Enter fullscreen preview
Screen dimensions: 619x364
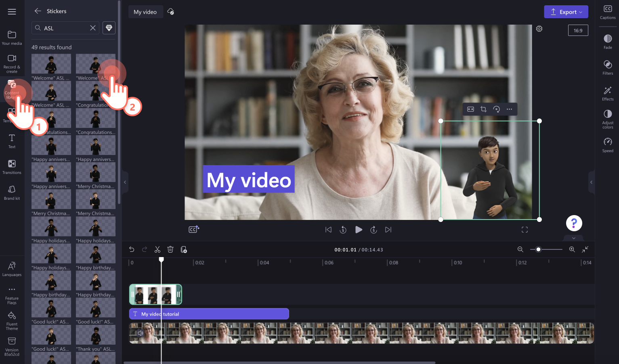525,230
